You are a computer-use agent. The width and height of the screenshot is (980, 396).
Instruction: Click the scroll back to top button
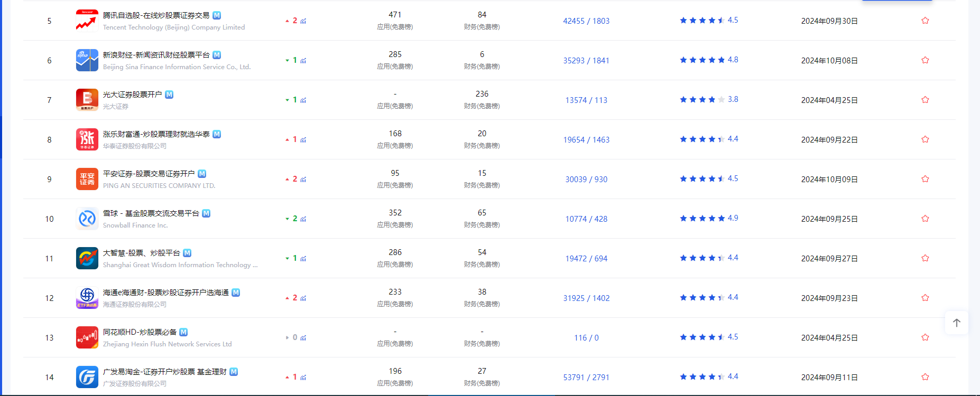(x=956, y=323)
